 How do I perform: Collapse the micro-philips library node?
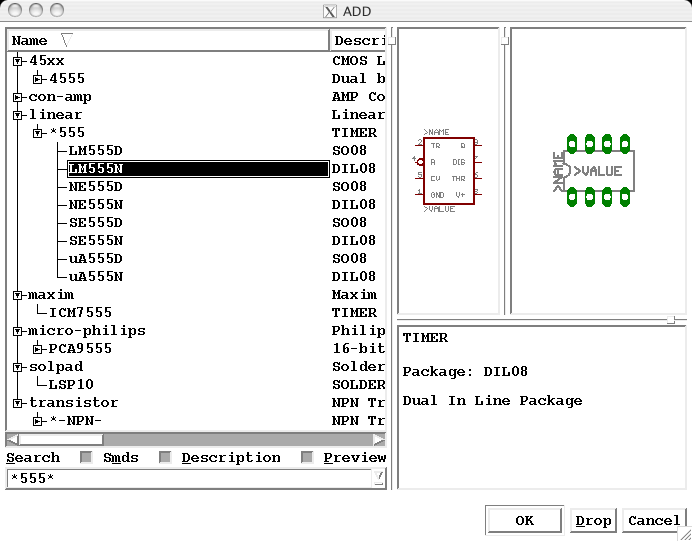[17, 331]
